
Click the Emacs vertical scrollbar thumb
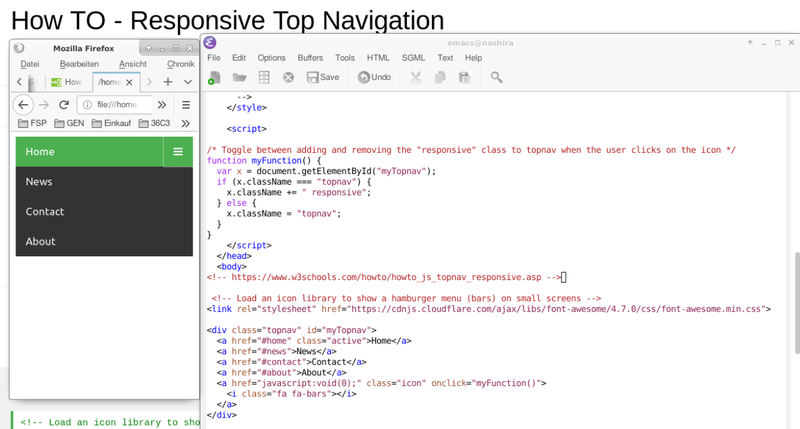[x=796, y=303]
